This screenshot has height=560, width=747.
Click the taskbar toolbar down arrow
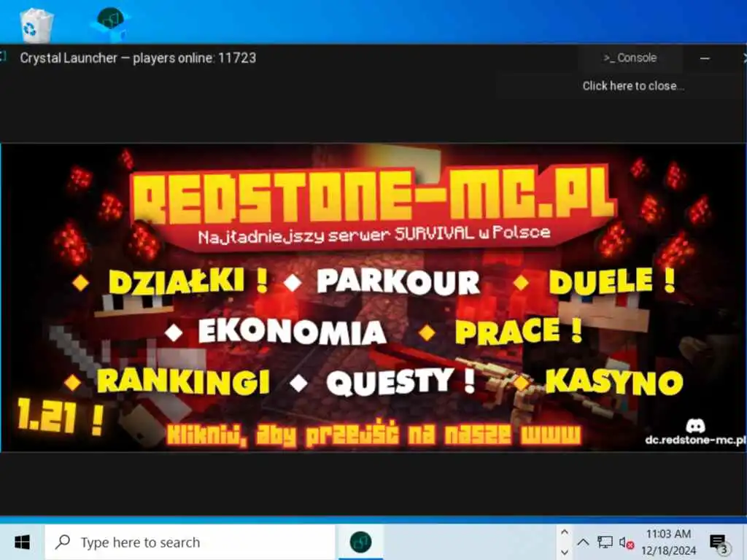[565, 553]
